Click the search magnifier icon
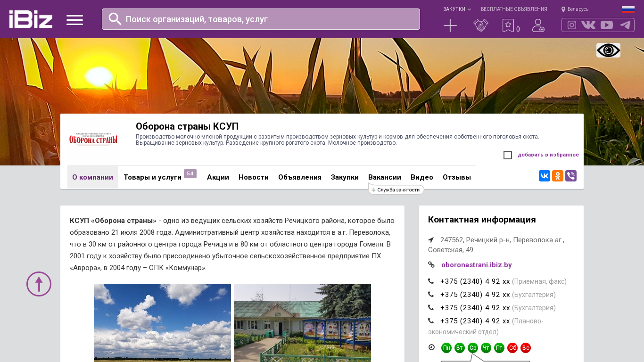This screenshot has width=644, height=362. pos(115,19)
